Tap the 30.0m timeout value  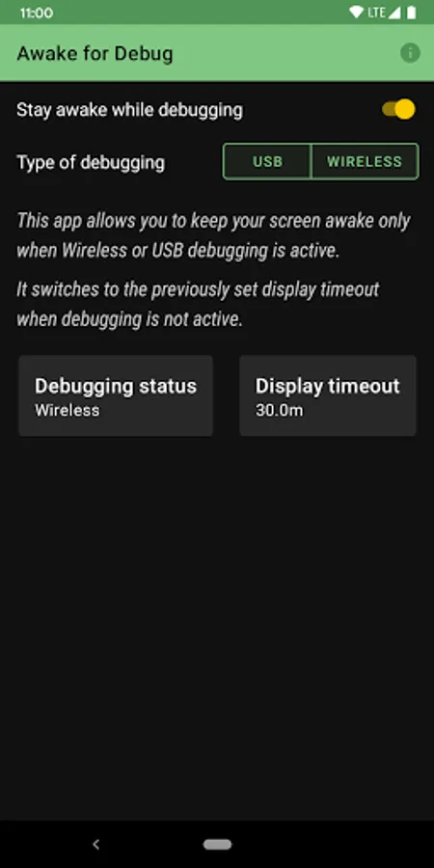[x=279, y=410]
